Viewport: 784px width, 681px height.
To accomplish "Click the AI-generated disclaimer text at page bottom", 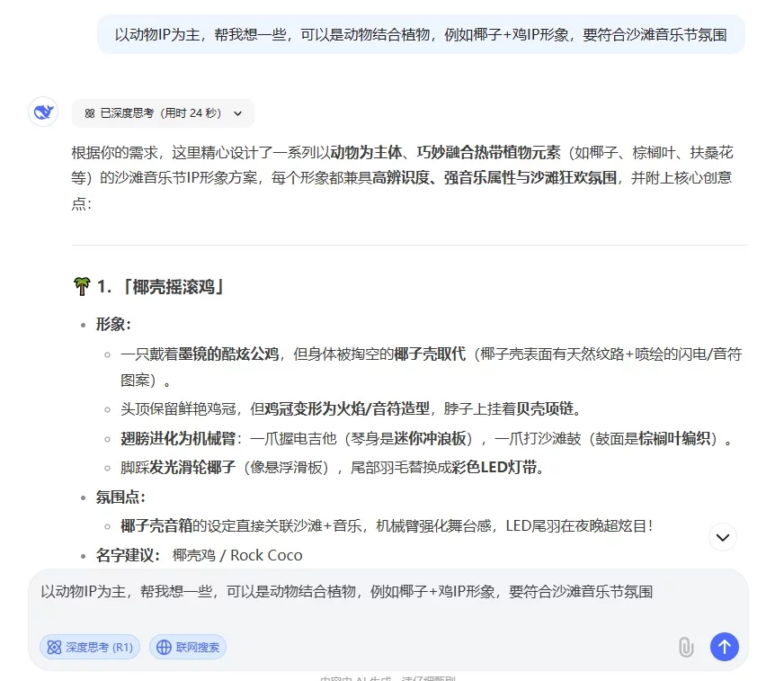I will click(391, 677).
